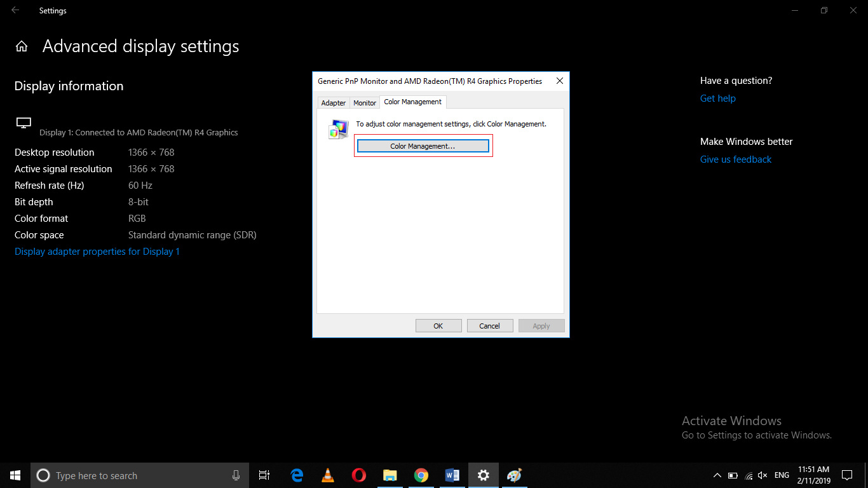
Task: Click the Color Management button
Action: 423,146
